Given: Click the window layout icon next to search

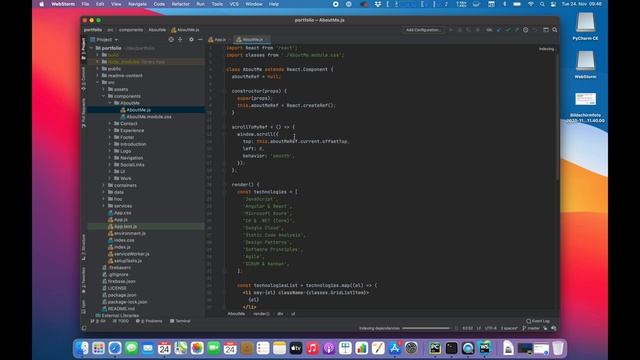Looking at the screenshot, I should [x=546, y=30].
